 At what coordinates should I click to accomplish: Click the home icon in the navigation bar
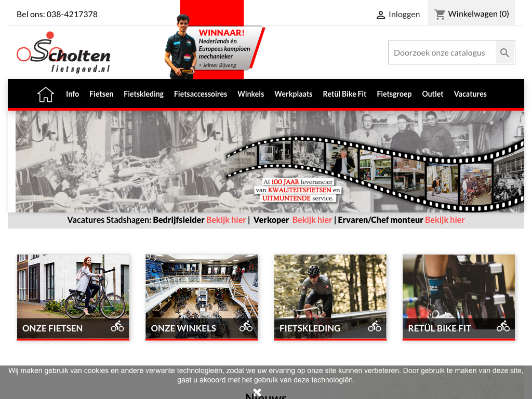pyautogui.click(x=46, y=95)
